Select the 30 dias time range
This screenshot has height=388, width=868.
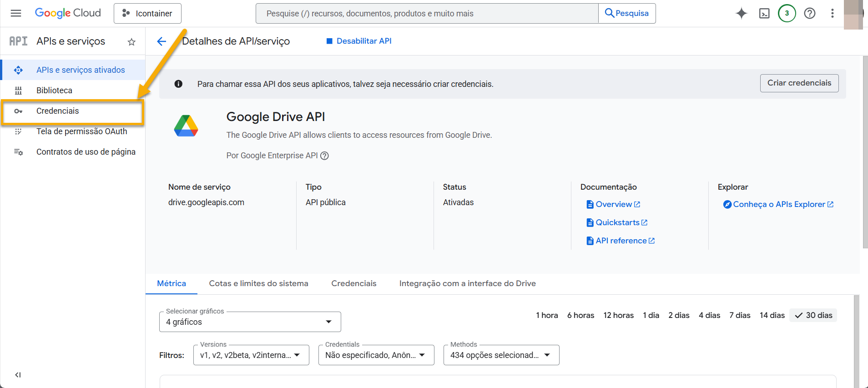coord(813,315)
